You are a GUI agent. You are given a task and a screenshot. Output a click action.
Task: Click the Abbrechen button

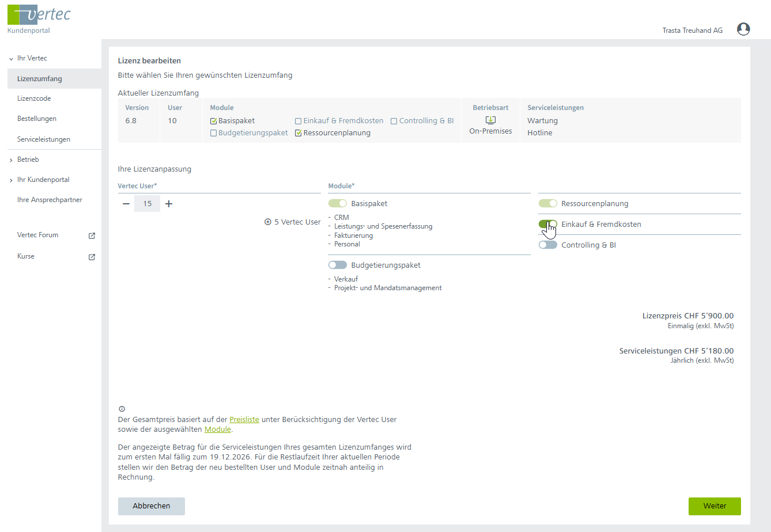152,506
